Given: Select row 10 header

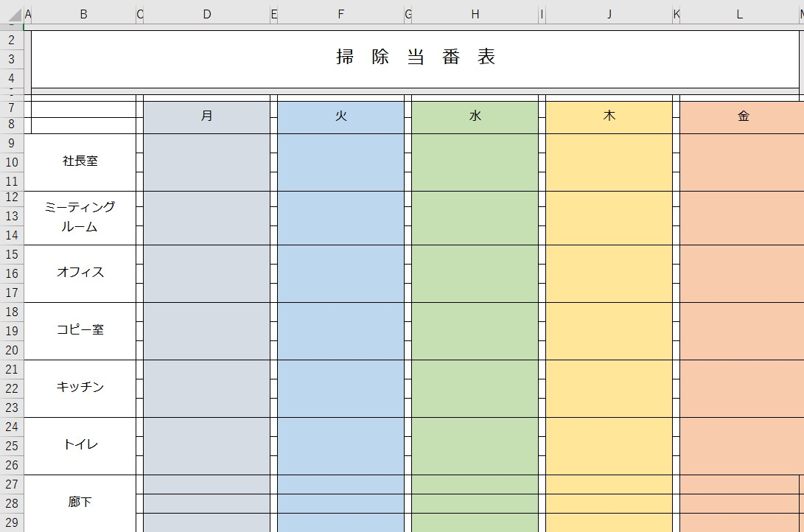Looking at the screenshot, I should pos(12,162).
